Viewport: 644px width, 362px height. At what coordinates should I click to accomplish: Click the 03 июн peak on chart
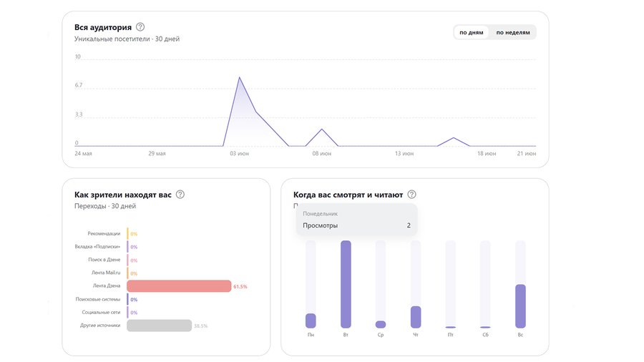click(239, 77)
